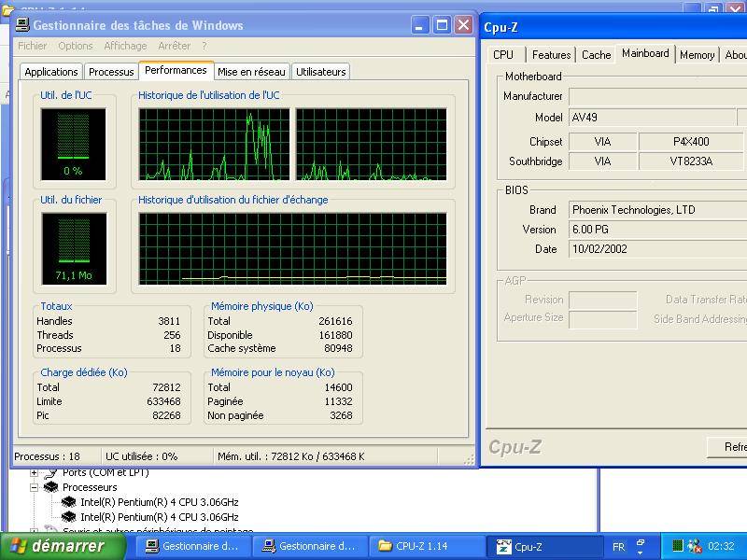Open the Fichier menu
Screen dimensions: 747x560
[x=32, y=46]
